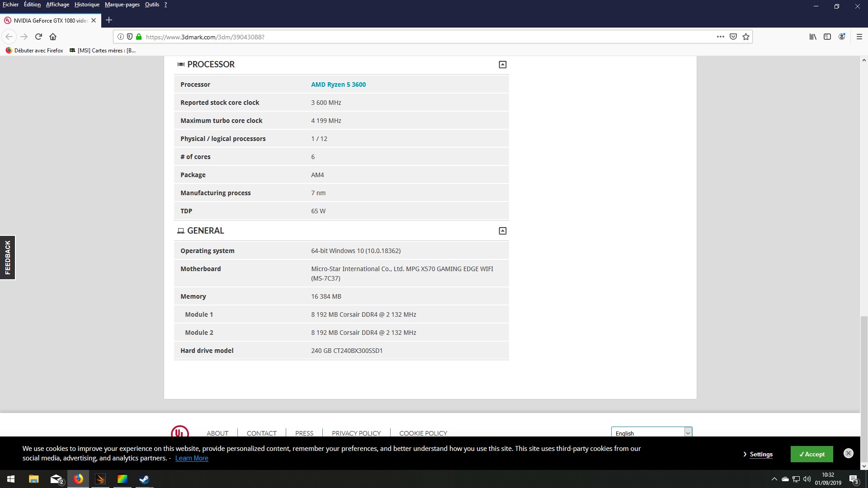The image size is (868, 488).
Task: Click the Firefox forward arrow button
Action: 24,37
